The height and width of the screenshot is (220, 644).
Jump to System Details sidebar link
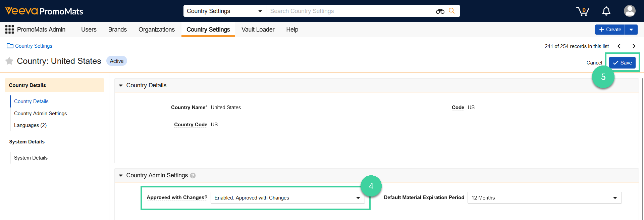(31, 158)
